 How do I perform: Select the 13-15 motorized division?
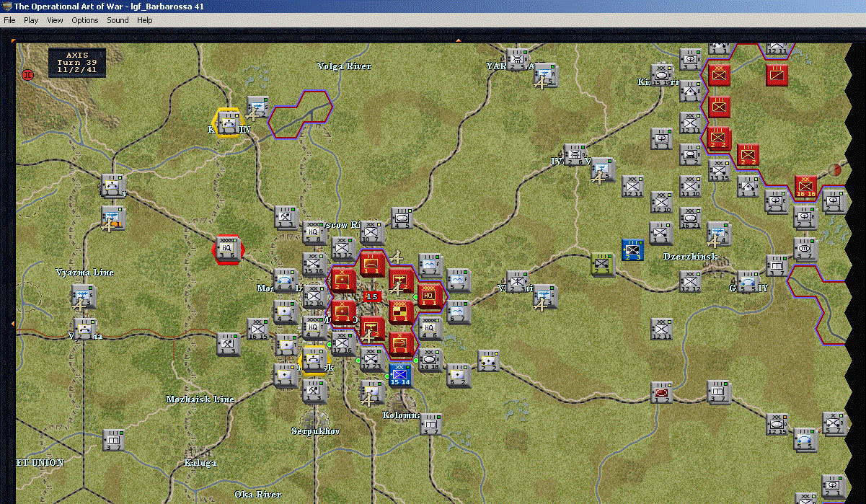[x=719, y=170]
